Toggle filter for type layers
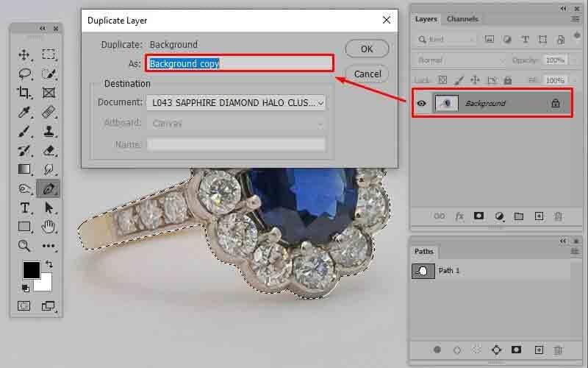 525,39
